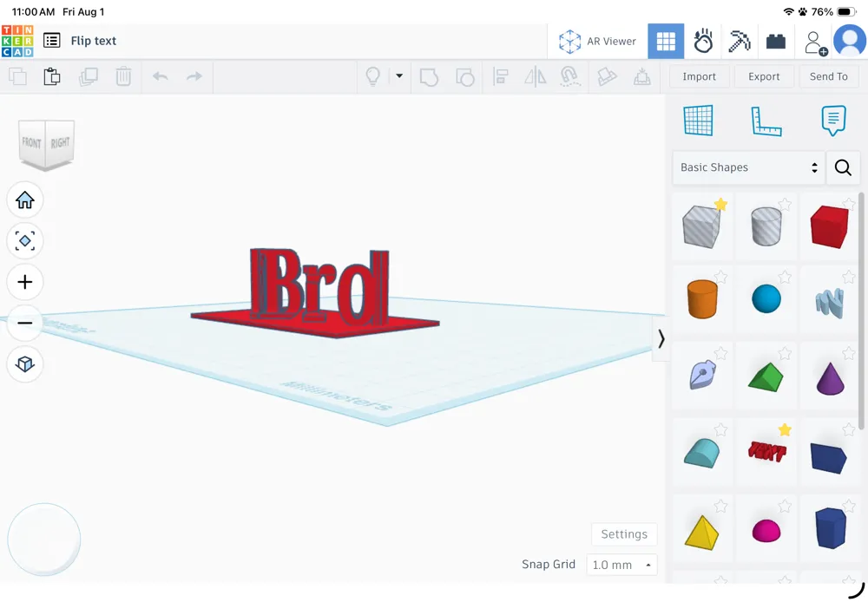Click the Mirror tool icon
The width and height of the screenshot is (868, 602).
pyautogui.click(x=536, y=76)
